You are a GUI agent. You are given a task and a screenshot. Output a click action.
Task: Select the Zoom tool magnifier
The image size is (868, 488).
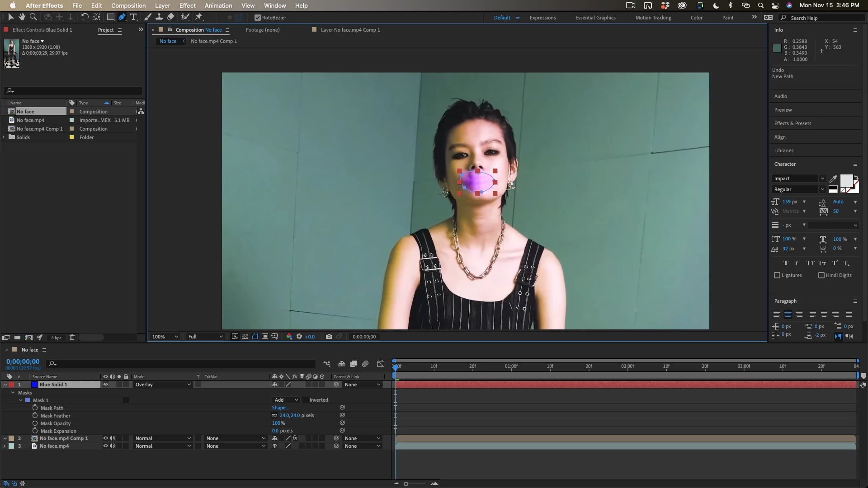tap(33, 17)
